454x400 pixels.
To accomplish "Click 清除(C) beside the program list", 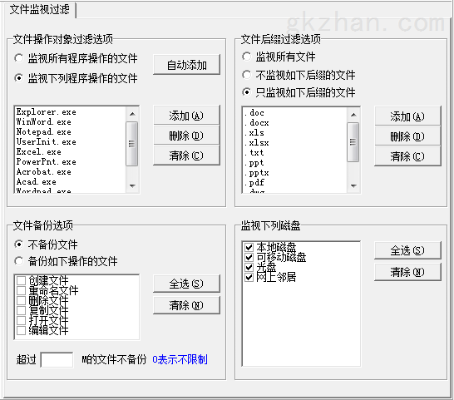I will (x=187, y=156).
